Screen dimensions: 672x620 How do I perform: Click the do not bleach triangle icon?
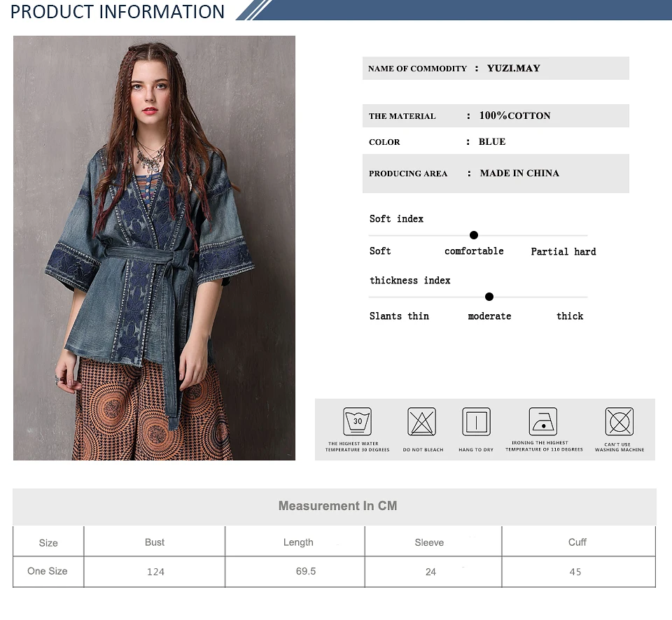(421, 422)
